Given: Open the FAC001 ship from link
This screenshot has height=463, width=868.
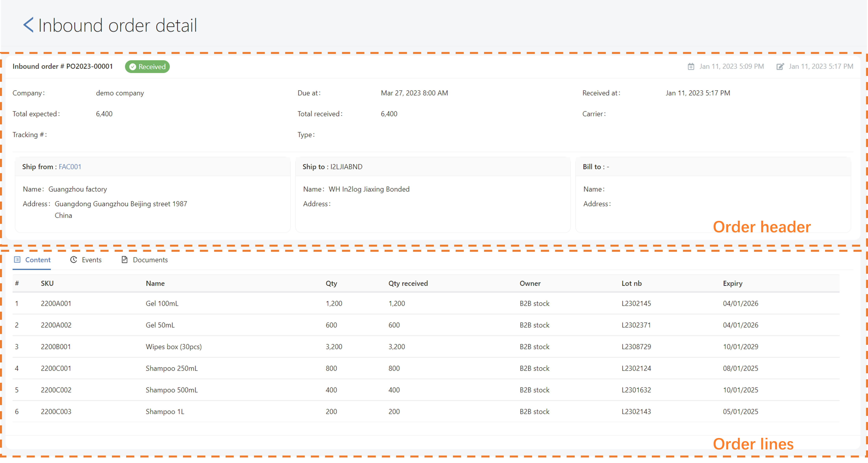Looking at the screenshot, I should click(x=70, y=167).
